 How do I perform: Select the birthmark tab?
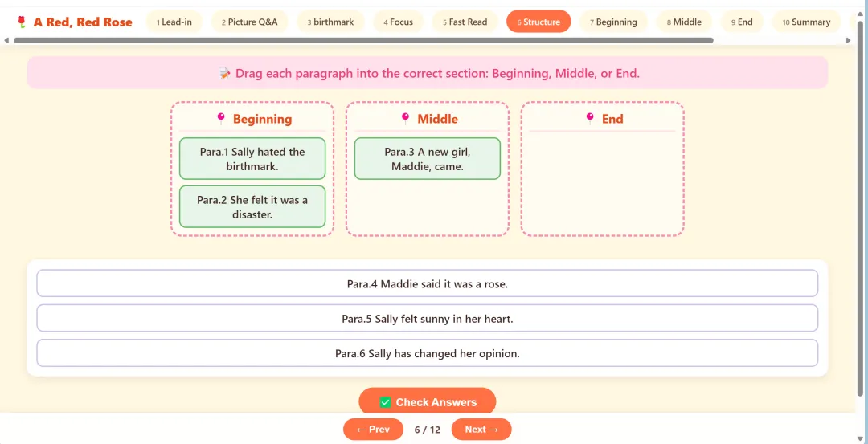coord(330,22)
